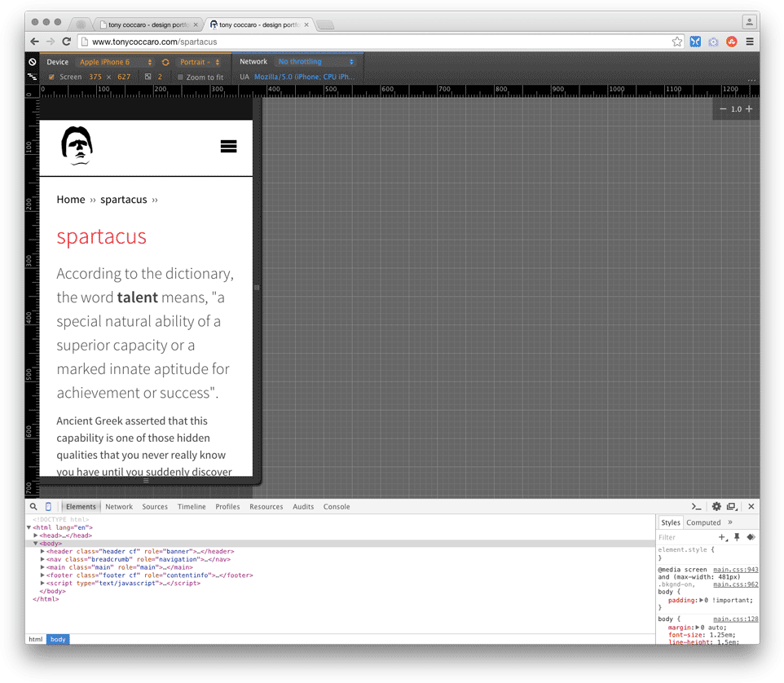Open the Timeline panel tab

pos(192,506)
